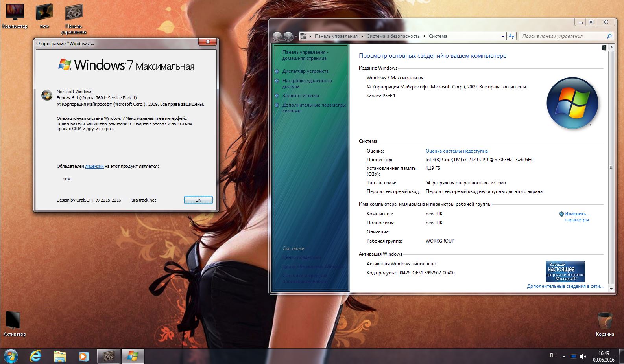Open Настройка удаленного доступа link
This screenshot has height=364, width=624.
pos(307,83)
